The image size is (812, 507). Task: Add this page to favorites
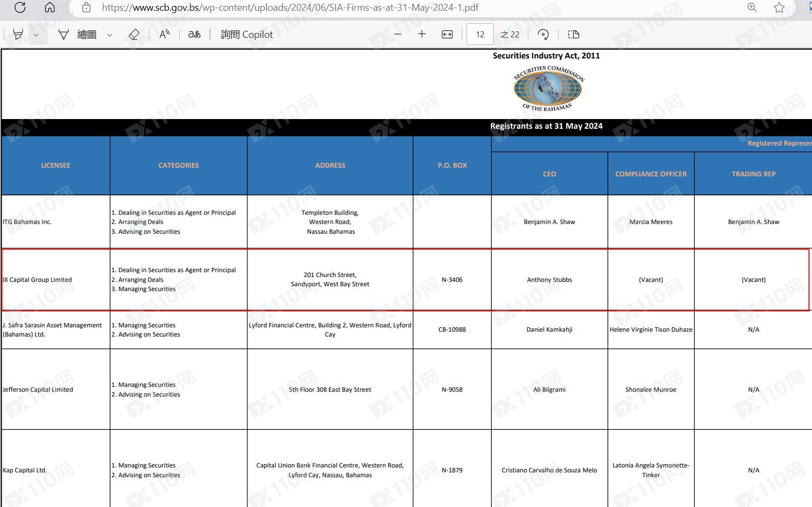pos(779,8)
